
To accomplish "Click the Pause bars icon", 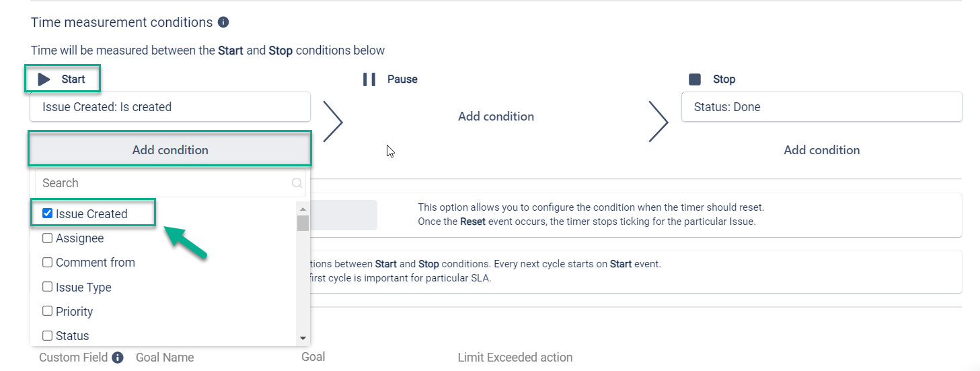I will coord(369,79).
